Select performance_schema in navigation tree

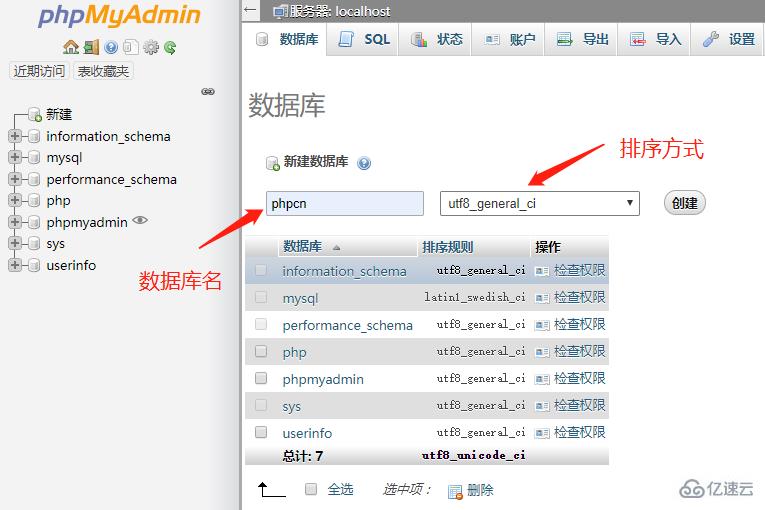click(x=111, y=180)
